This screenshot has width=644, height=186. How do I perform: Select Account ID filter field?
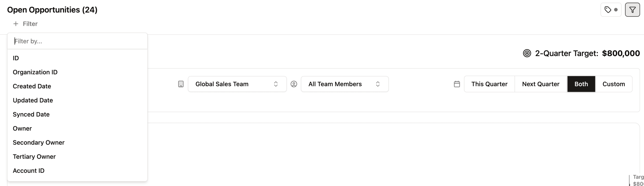(x=29, y=171)
